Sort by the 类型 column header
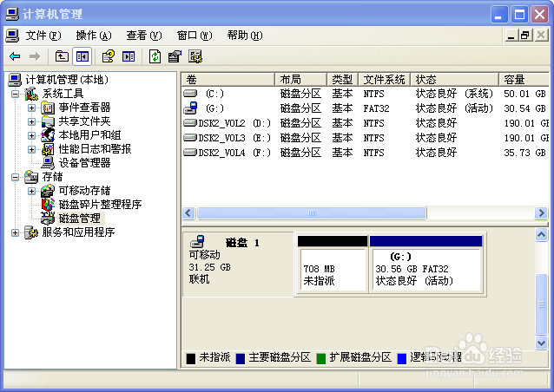Viewport: 554px width, 392px height. point(343,80)
